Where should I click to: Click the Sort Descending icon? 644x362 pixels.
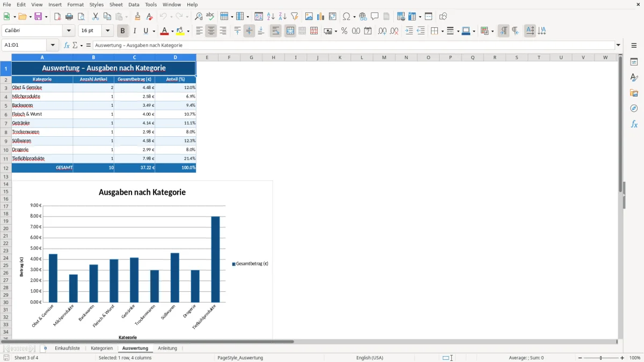(282, 16)
